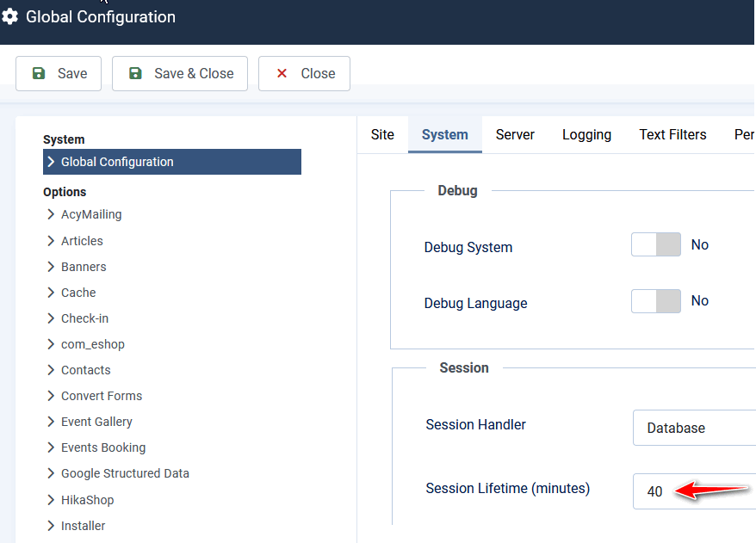This screenshot has width=756, height=543.
Task: Open the com_eshop options link
Action: [x=93, y=344]
